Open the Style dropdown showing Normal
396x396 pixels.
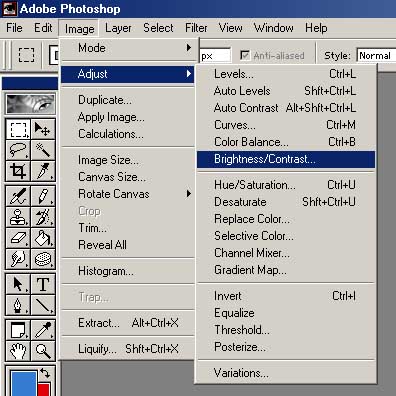[377, 55]
